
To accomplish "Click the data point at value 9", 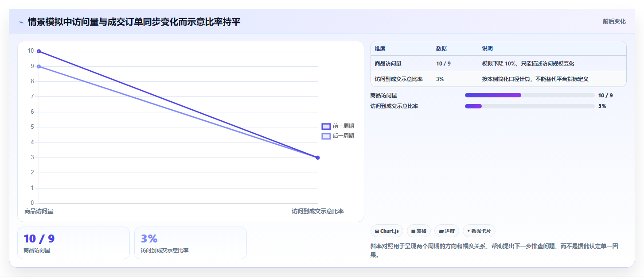I will [39, 66].
